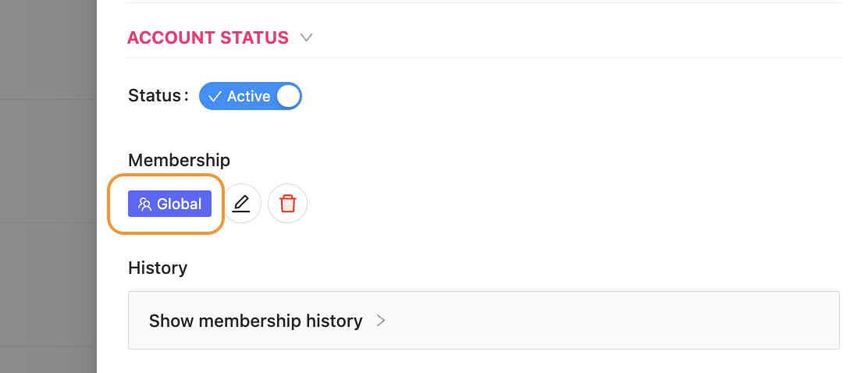Click the red trash delete icon
This screenshot has height=373, width=868.
[288, 204]
